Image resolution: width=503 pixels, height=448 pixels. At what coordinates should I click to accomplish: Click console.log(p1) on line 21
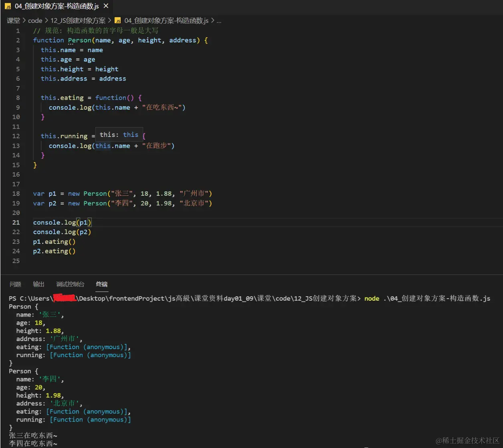coord(62,223)
